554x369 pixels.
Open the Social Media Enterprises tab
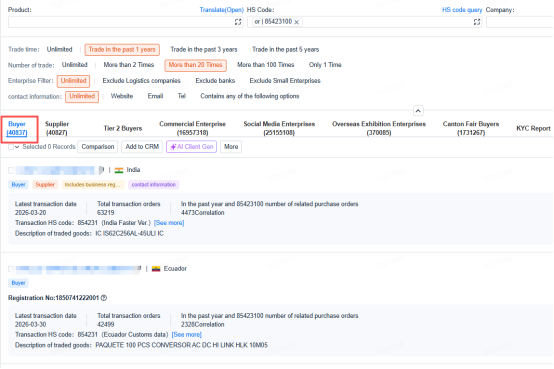tap(279, 128)
